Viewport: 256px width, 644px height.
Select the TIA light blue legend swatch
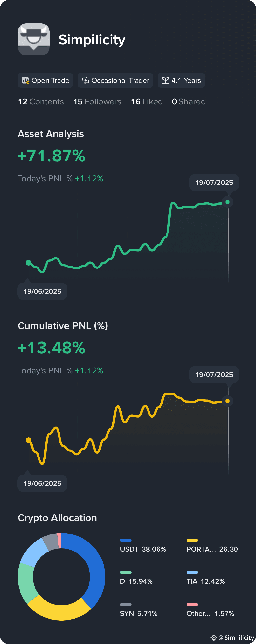tap(192, 572)
